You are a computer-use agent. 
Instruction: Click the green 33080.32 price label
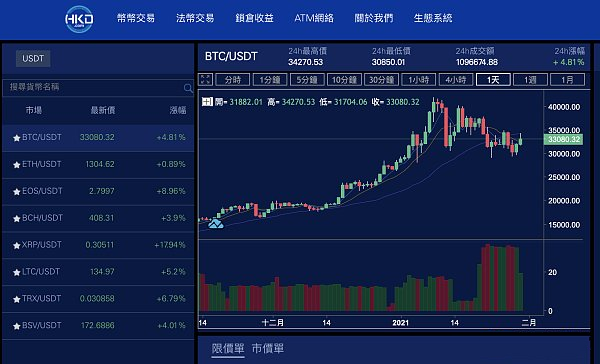click(x=563, y=139)
